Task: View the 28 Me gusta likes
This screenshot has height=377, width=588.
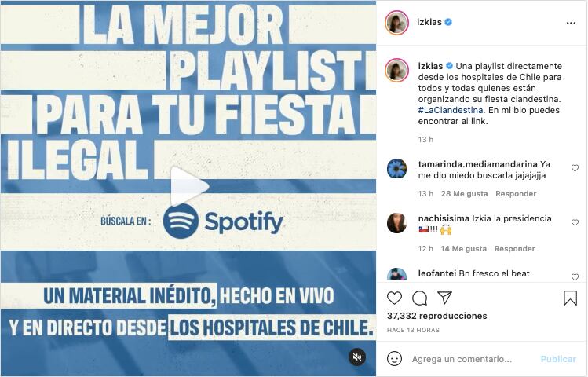Action: [x=464, y=194]
